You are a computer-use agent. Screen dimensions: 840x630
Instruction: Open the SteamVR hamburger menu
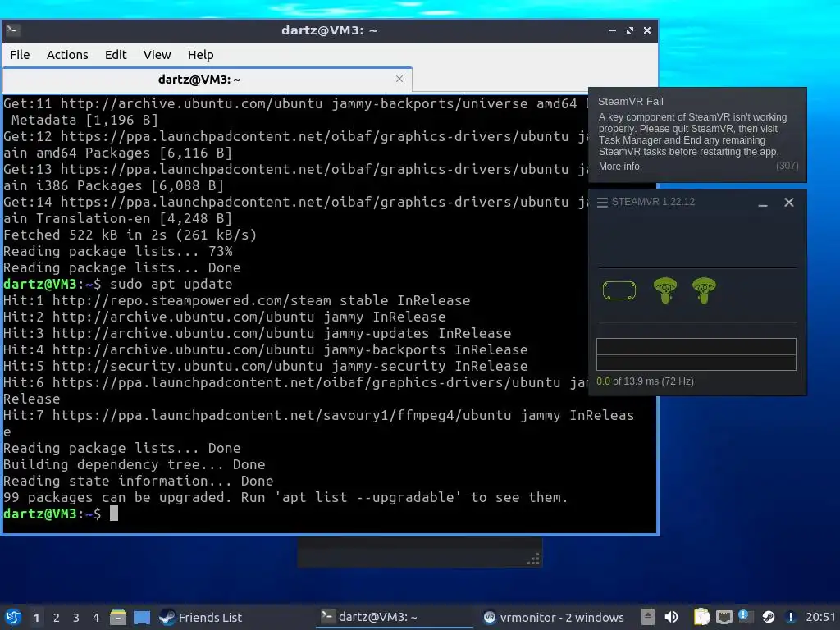pyautogui.click(x=602, y=203)
